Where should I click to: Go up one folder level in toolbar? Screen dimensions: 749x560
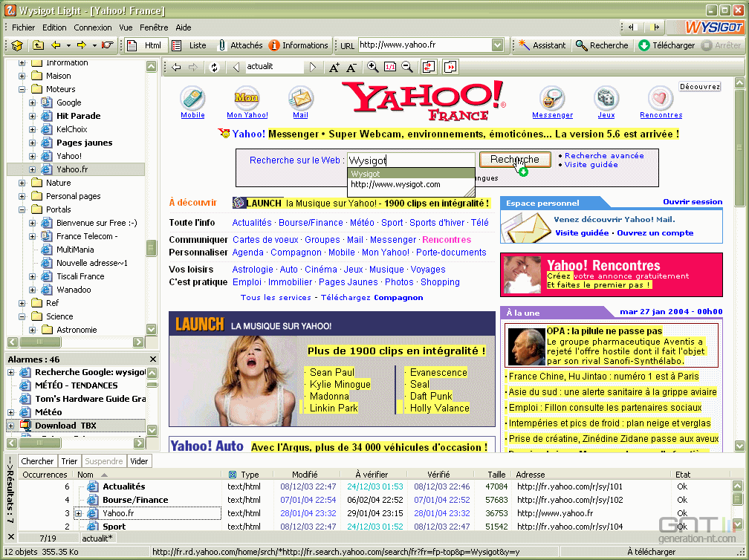point(38,45)
